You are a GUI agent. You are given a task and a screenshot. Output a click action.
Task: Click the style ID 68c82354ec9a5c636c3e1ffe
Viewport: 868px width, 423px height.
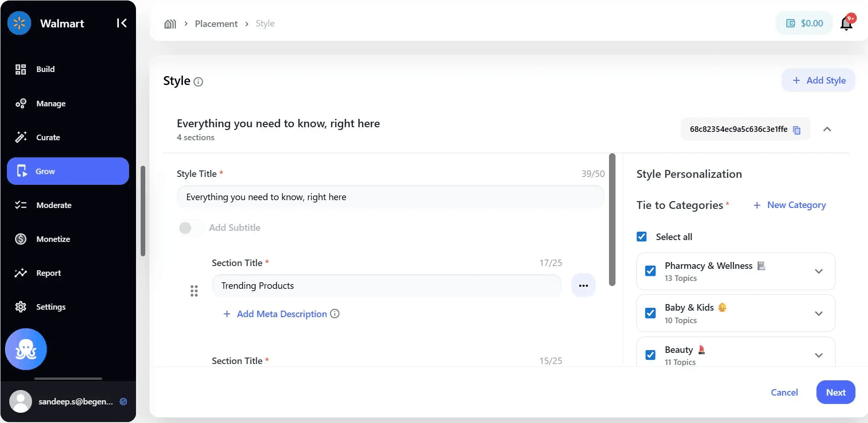click(x=738, y=129)
